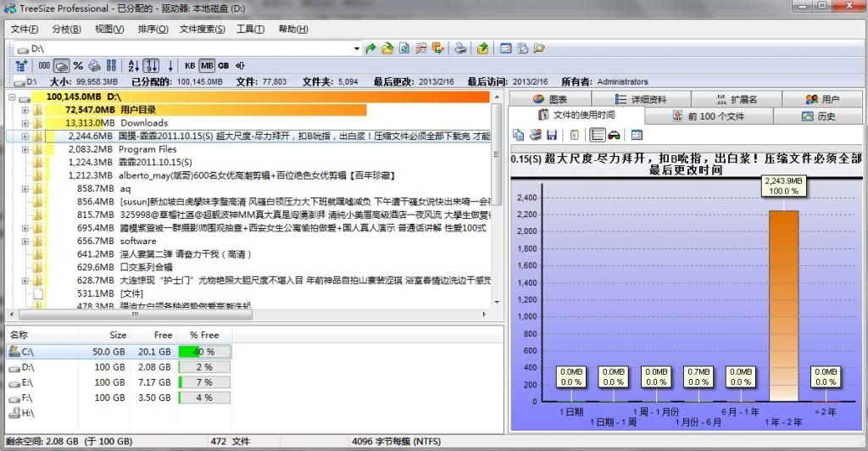Click the options window icon in top toolbar
868x451 pixels.
pyautogui.click(x=505, y=48)
